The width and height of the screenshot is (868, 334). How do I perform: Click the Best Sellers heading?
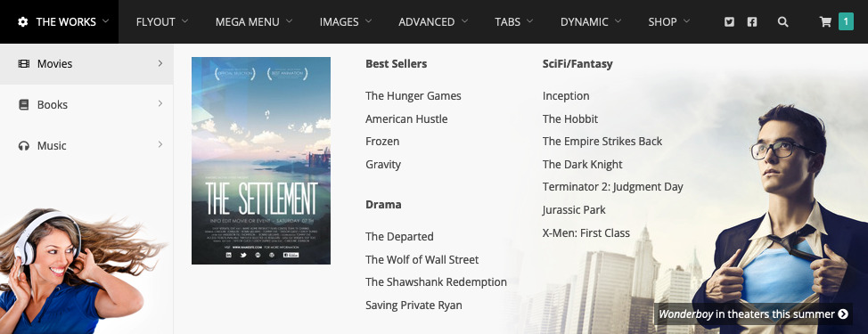[396, 63]
